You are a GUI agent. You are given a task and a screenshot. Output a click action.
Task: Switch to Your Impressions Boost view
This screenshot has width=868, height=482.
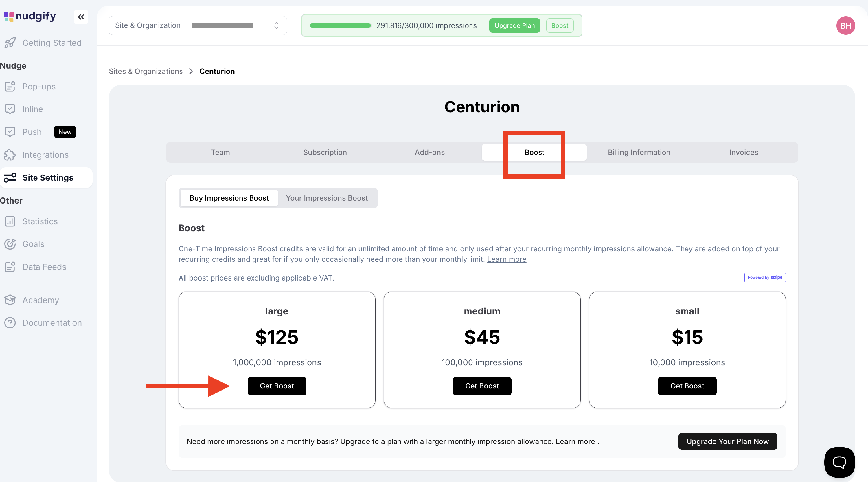coord(326,198)
